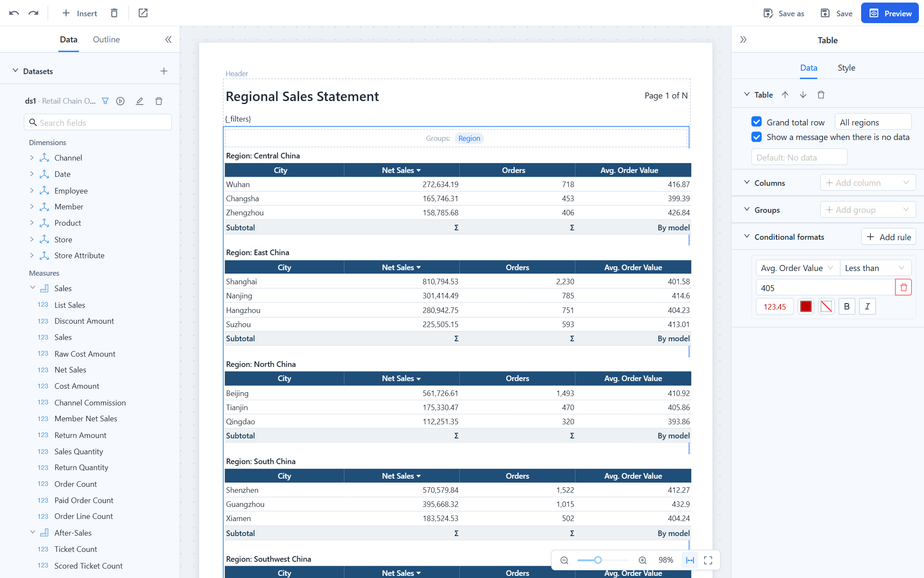The image size is (924, 578).
Task: Open the Add column dropdown
Action: (x=868, y=183)
